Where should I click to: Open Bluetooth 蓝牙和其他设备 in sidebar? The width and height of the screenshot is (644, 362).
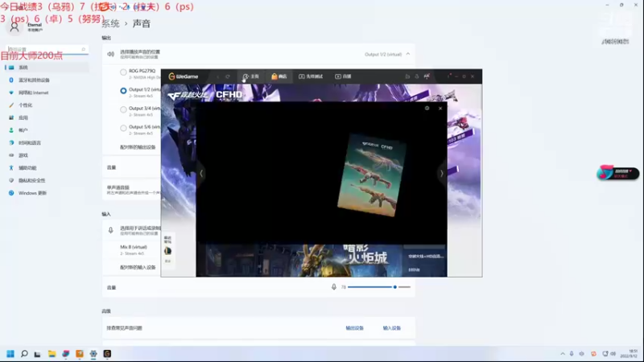(47, 80)
